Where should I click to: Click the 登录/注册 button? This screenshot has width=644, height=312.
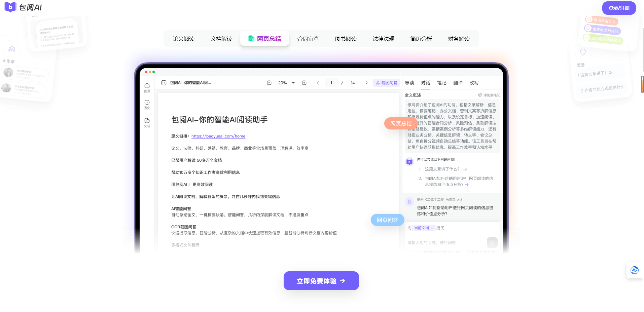(x=618, y=7)
